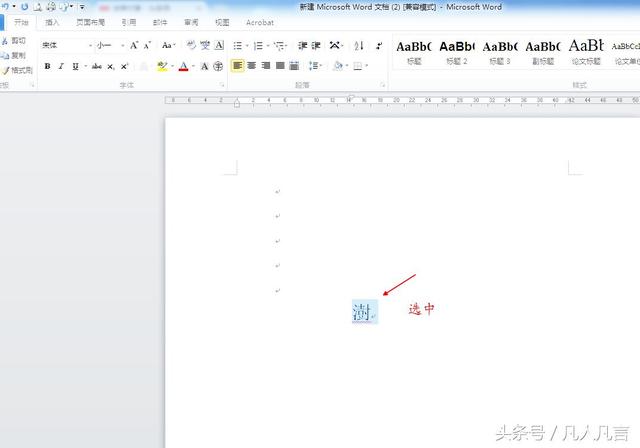Click the Format Painter (格式刷) button
The width and height of the screenshot is (640, 448).
18,70
